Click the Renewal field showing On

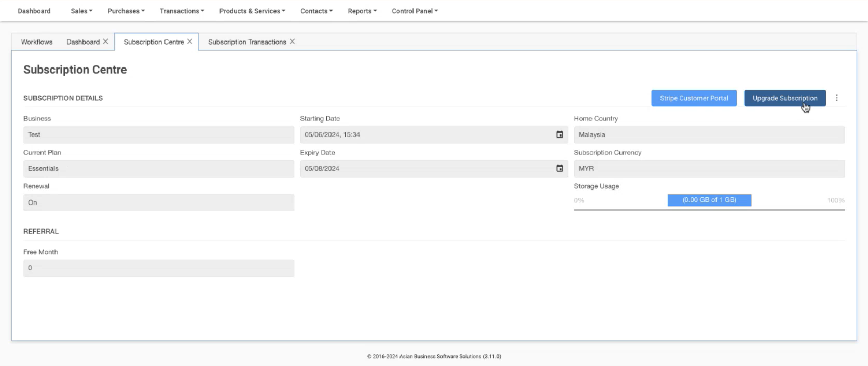click(x=159, y=202)
